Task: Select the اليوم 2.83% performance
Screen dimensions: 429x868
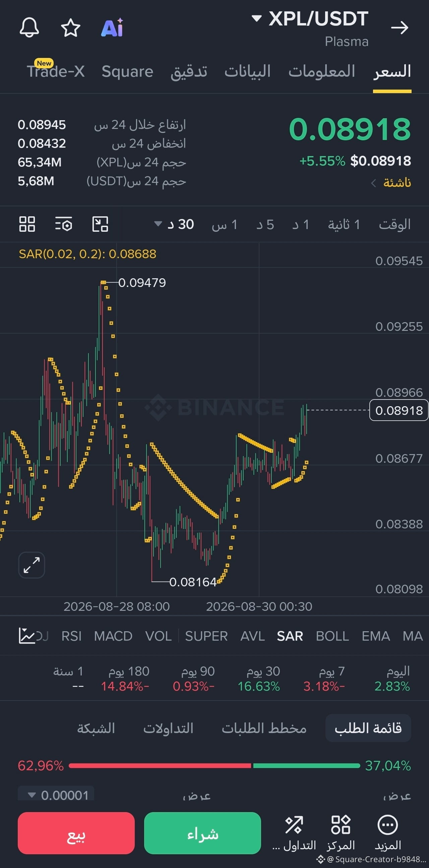Action: 392,678
